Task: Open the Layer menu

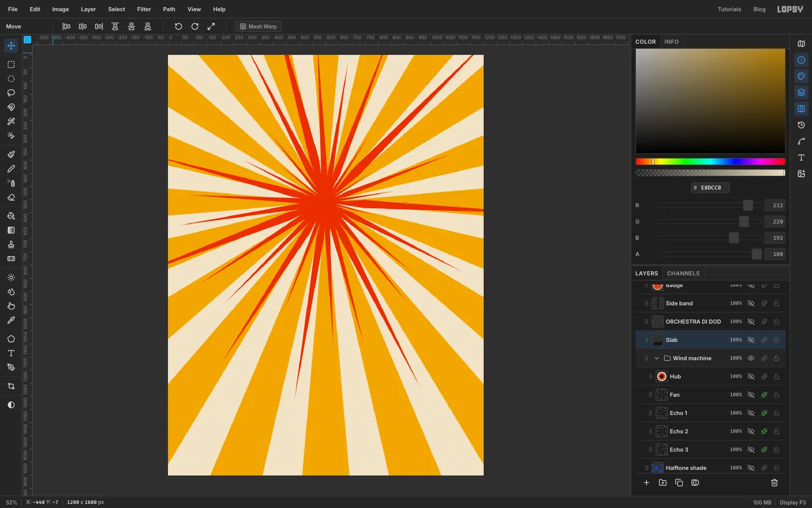Action: tap(88, 9)
